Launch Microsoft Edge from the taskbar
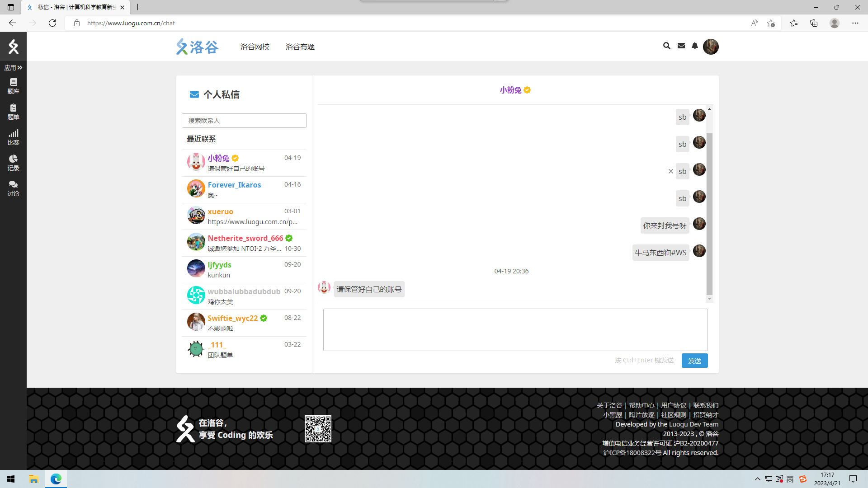The image size is (868, 488). 56,479
